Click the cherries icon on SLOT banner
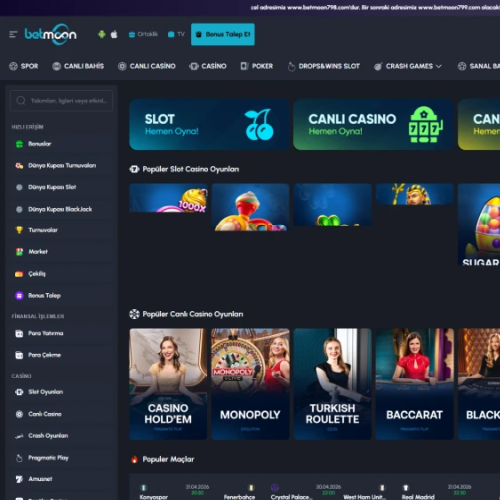500x500 pixels. (x=259, y=124)
